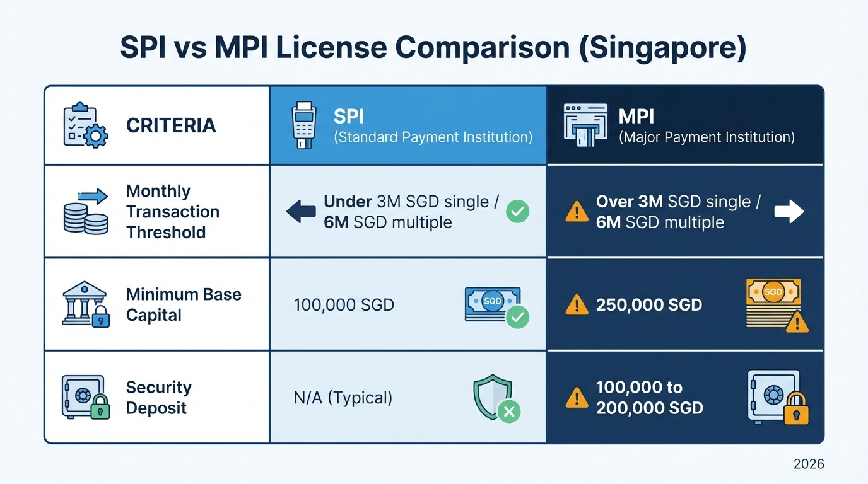
Task: Toggle the green checkmark beside Under 3M SGD
Action: 517,212
